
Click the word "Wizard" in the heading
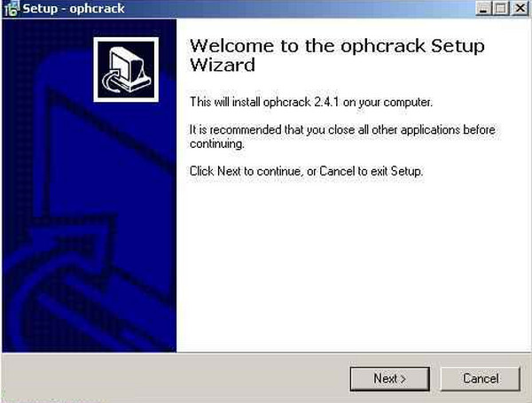(223, 65)
